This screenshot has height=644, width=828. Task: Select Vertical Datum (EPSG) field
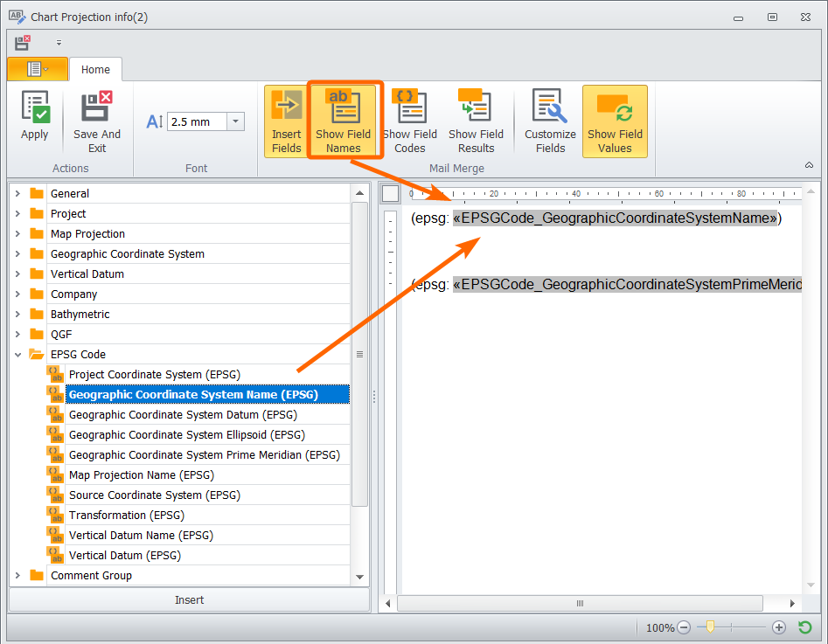click(207, 556)
